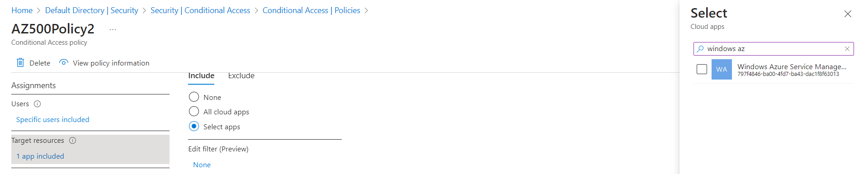This screenshot has height=174, width=868.
Task: Click the Delete trash can icon
Action: point(20,63)
